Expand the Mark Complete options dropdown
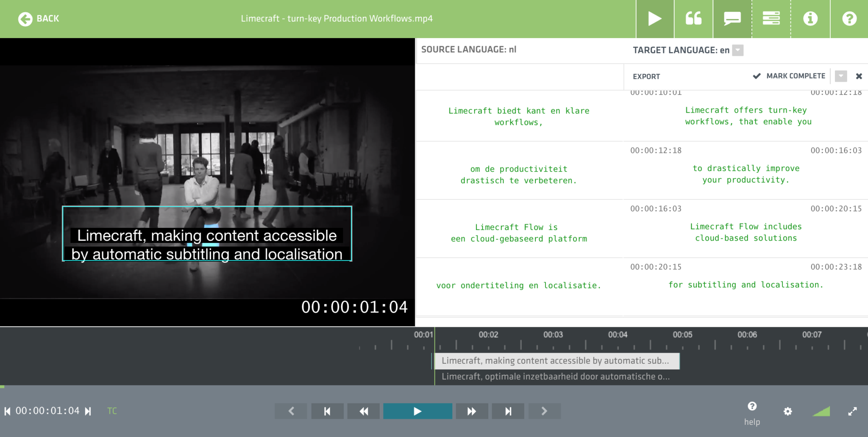This screenshot has width=868, height=437. pyautogui.click(x=841, y=76)
